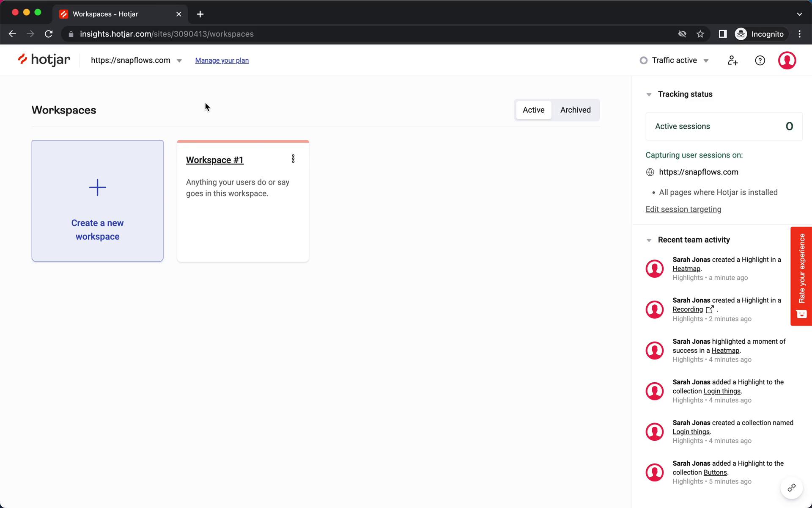Click the Workspace #1 description text

238,188
